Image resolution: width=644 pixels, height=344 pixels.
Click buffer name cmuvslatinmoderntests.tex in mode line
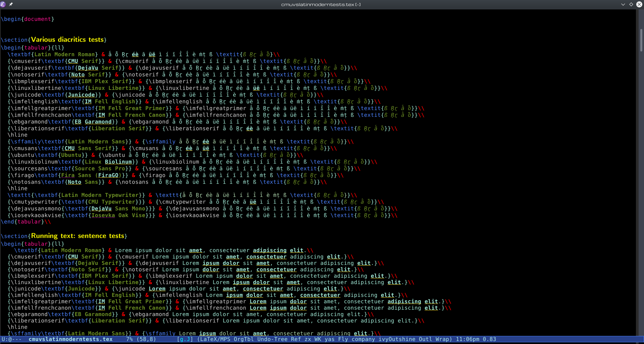70,339
